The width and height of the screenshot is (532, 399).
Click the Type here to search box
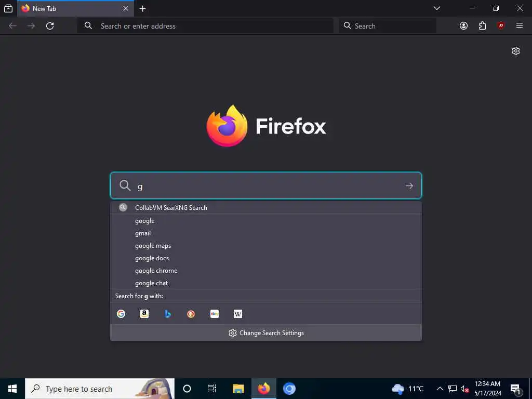(x=100, y=389)
